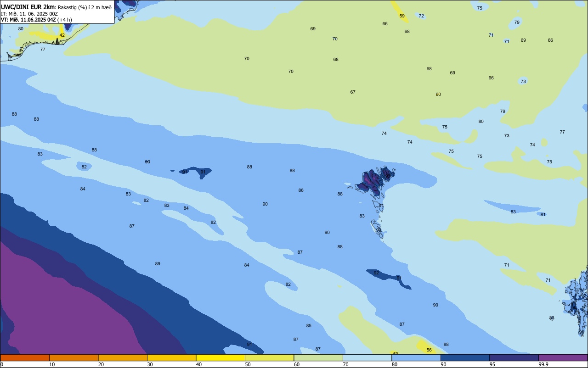Click the map value 67

pos(353,92)
